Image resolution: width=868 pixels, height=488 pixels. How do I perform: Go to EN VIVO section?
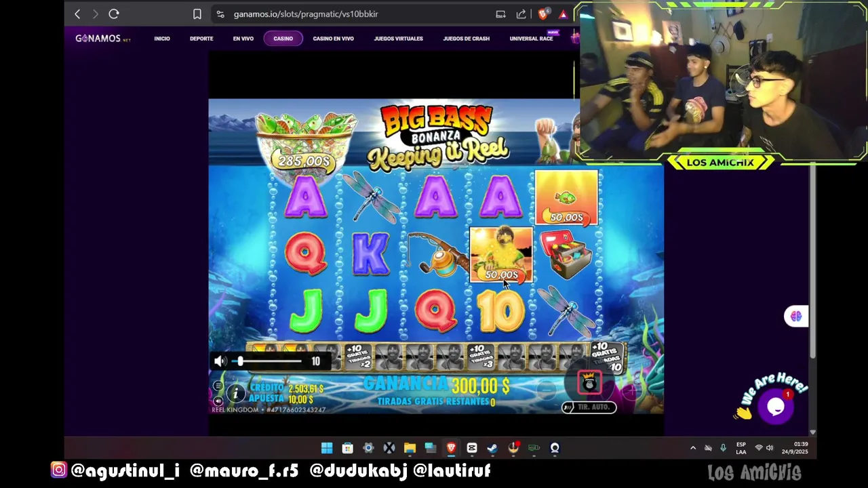point(243,39)
